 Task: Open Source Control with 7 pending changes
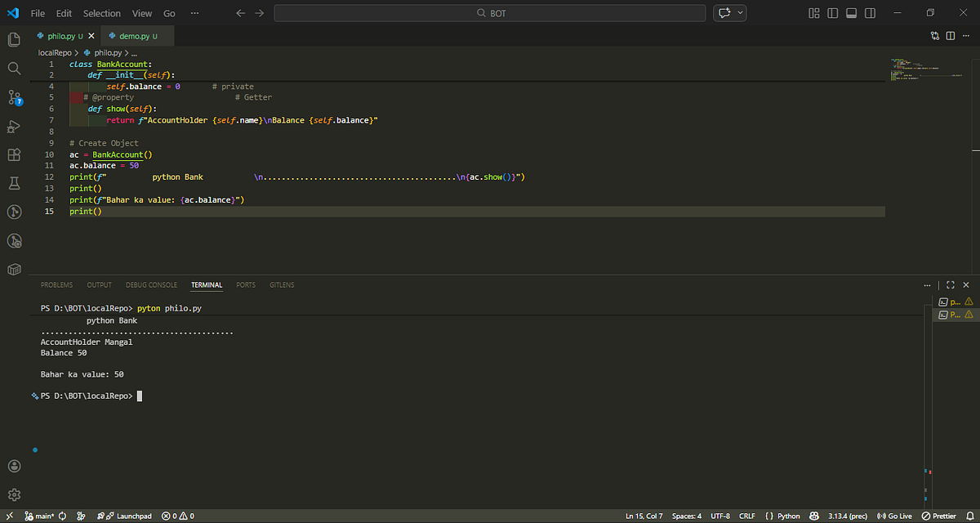click(14, 97)
